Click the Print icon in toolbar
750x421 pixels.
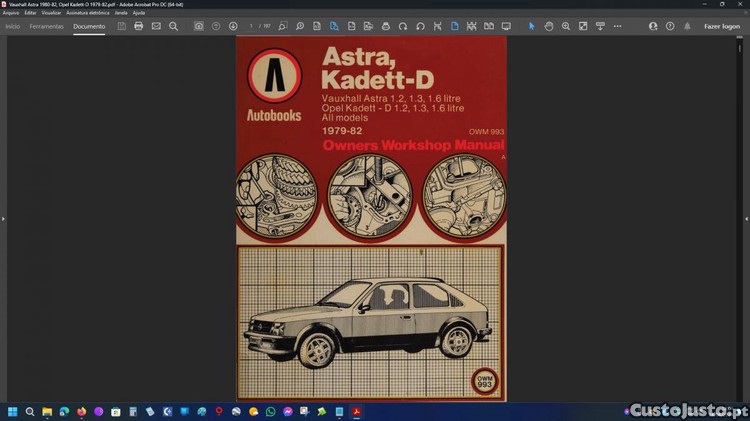tap(139, 26)
